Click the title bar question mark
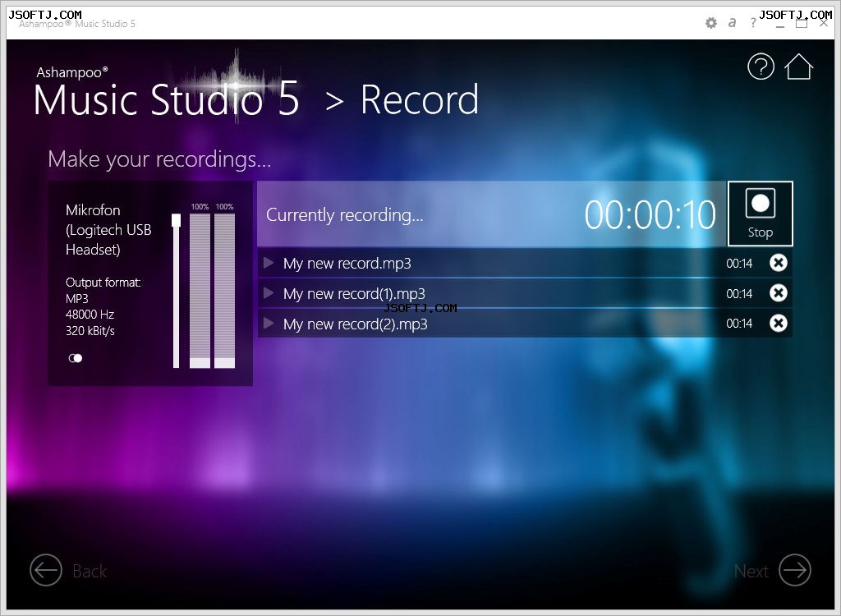This screenshot has height=616, width=841. click(x=754, y=22)
